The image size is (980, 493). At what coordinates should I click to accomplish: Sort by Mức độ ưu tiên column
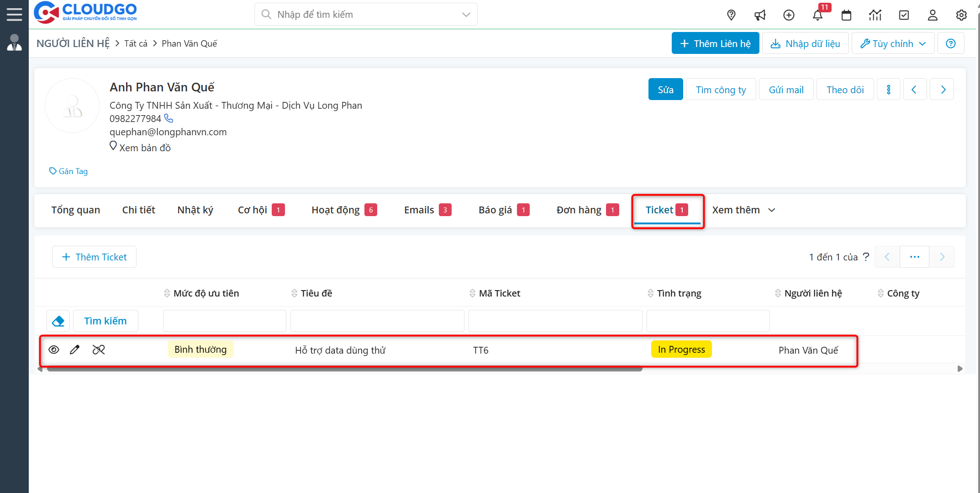[205, 293]
